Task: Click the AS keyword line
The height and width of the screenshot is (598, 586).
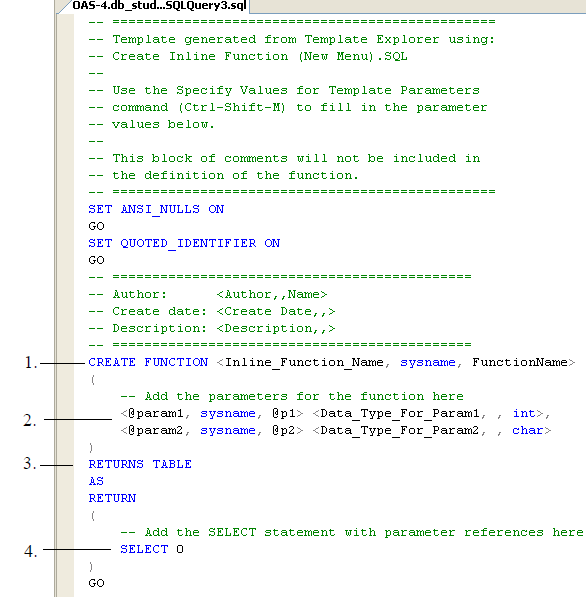Action: coord(96,481)
